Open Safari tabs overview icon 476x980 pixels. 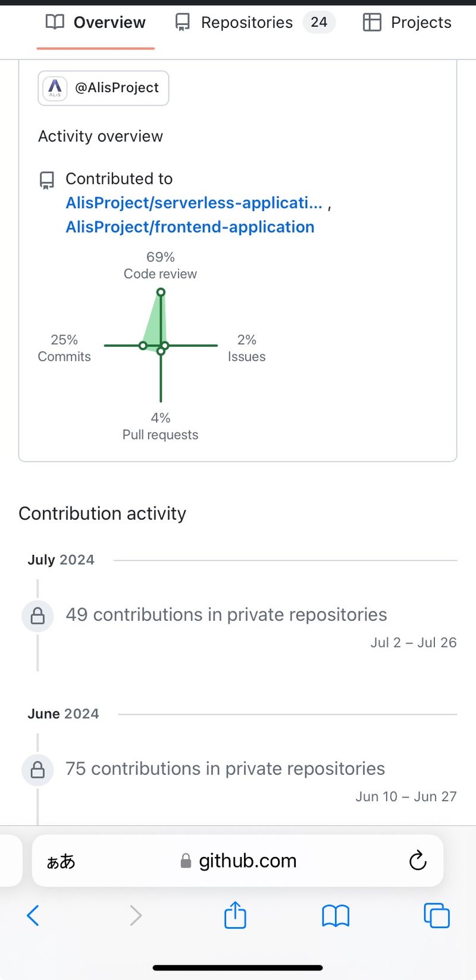(x=436, y=915)
